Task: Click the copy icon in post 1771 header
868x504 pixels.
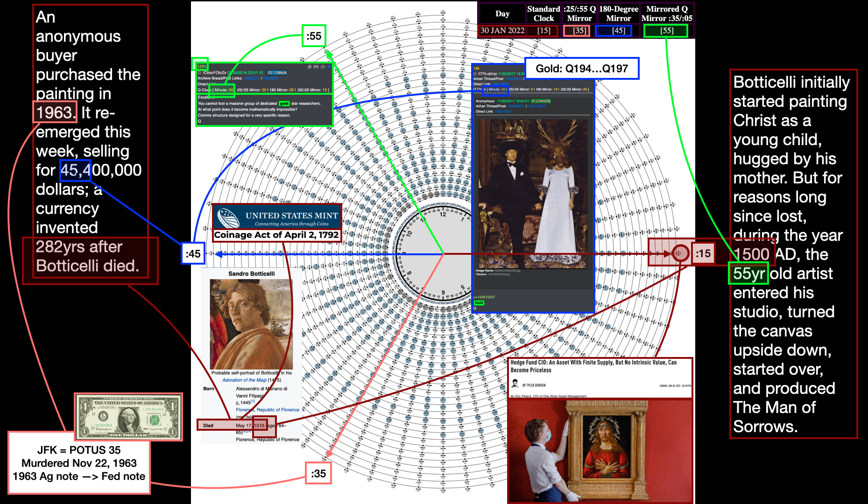Action: (310, 67)
